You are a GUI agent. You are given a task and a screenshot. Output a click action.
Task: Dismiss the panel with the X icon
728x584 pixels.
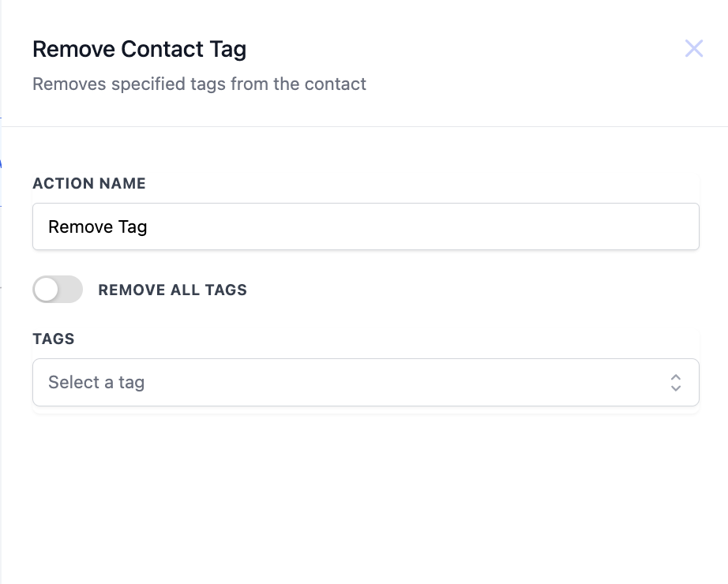click(693, 48)
